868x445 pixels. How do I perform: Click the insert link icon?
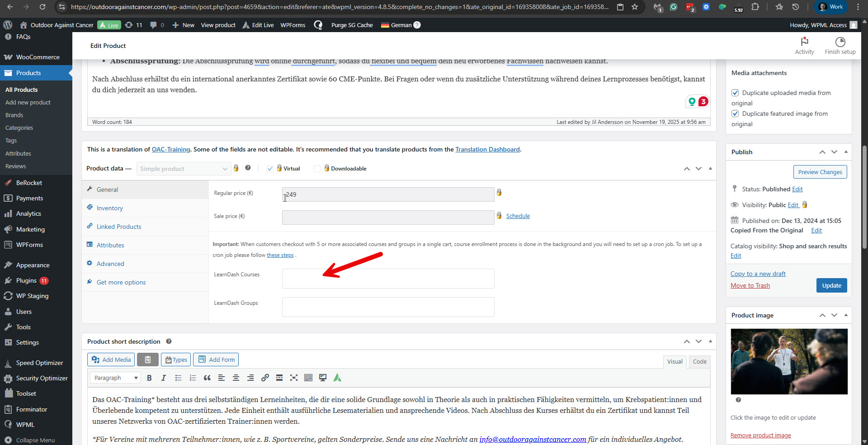pyautogui.click(x=265, y=378)
